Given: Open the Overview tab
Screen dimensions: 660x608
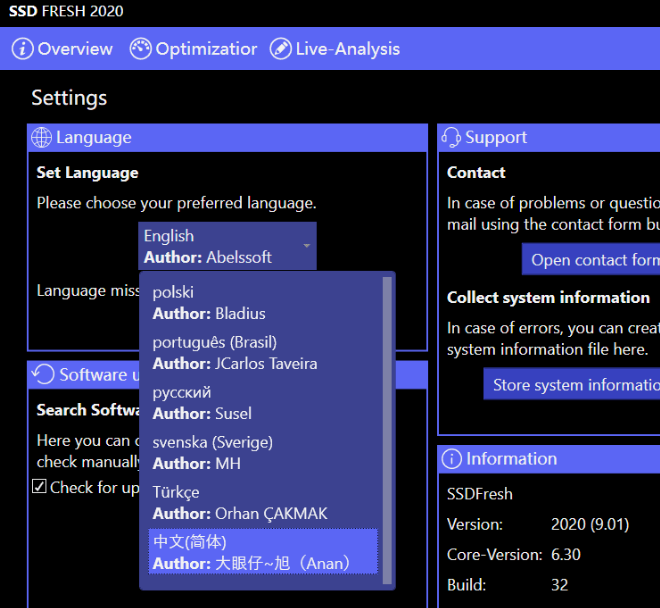Looking at the screenshot, I should (62, 49).
